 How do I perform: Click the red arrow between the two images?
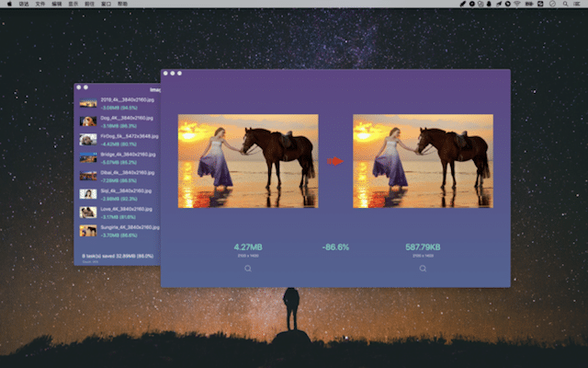click(x=335, y=161)
